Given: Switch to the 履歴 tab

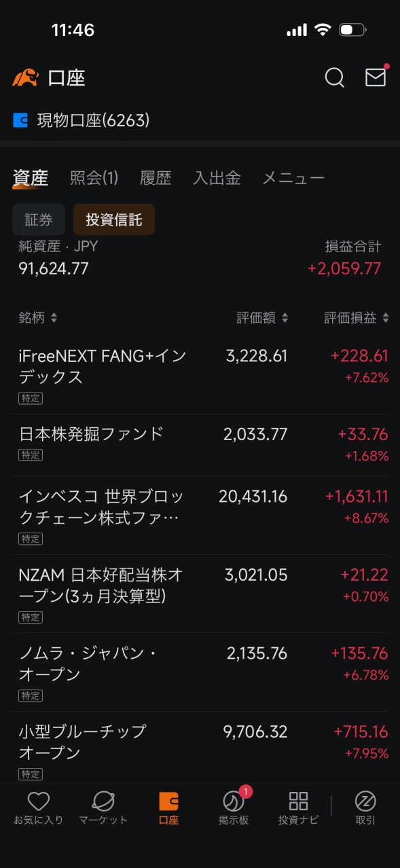Looking at the screenshot, I should [x=156, y=178].
